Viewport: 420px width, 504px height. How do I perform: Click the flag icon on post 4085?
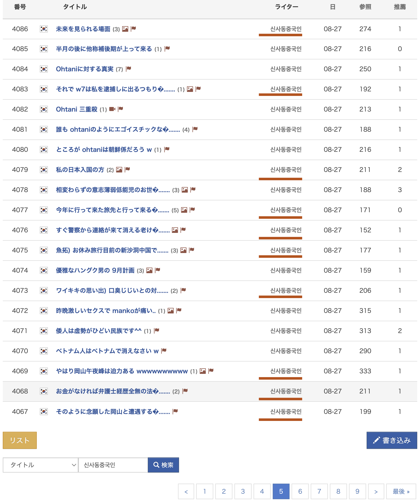(167, 49)
